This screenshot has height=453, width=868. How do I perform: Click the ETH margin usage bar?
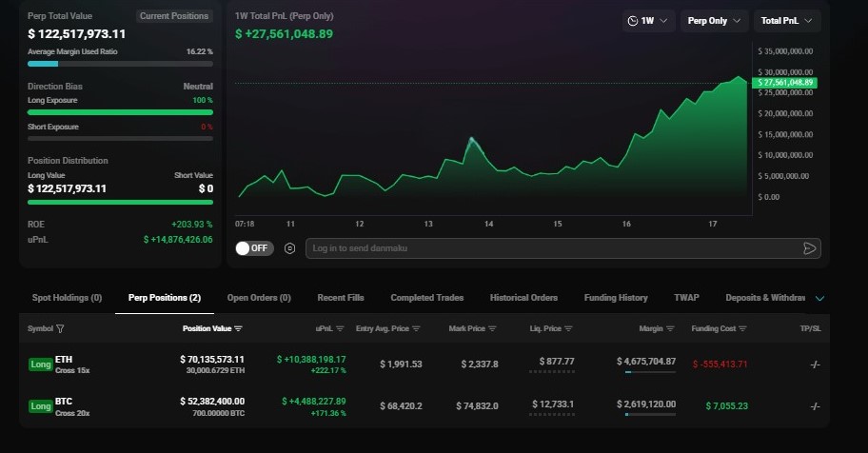coord(650,372)
